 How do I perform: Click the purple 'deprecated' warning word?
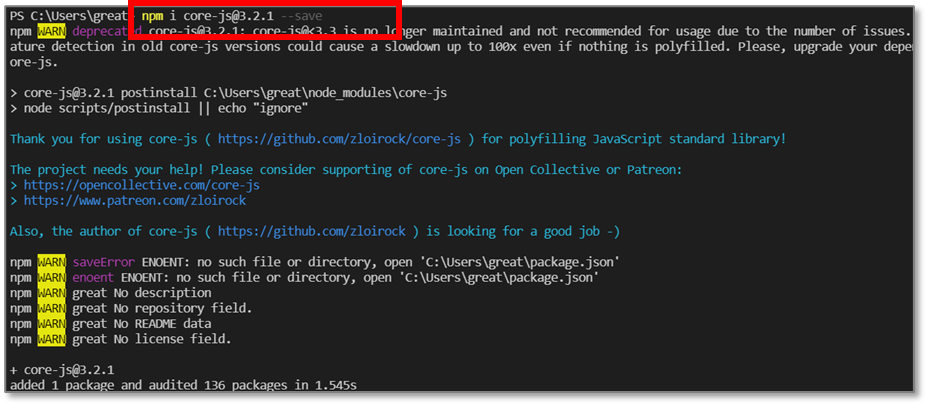pos(107,31)
